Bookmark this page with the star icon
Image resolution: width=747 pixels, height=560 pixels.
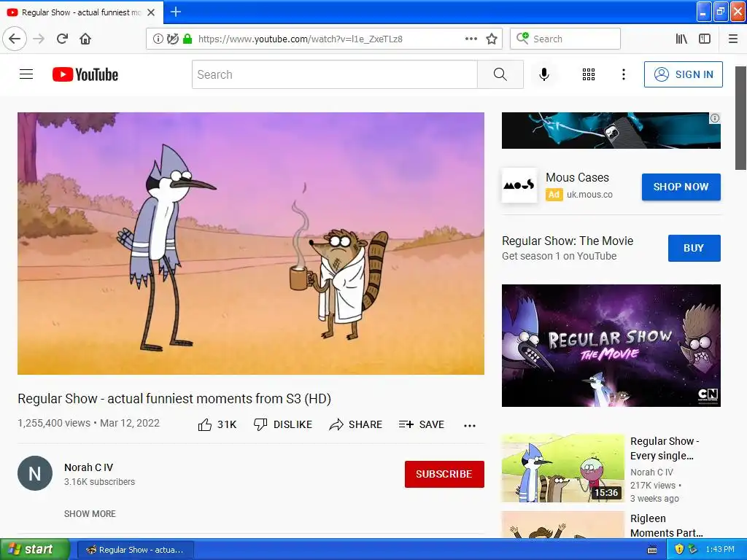[x=492, y=39]
